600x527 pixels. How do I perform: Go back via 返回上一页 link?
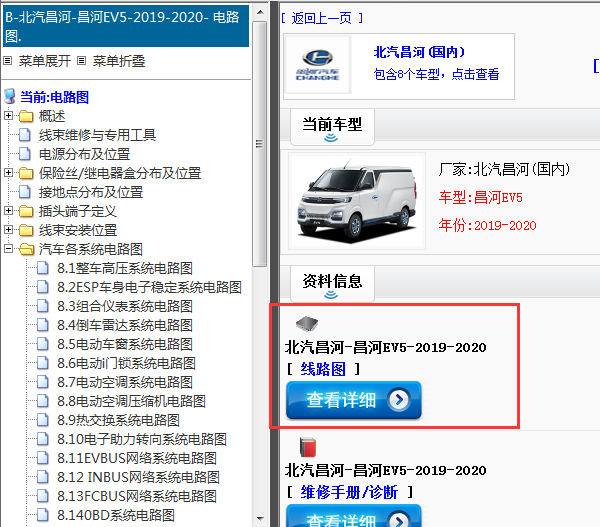coord(321,18)
